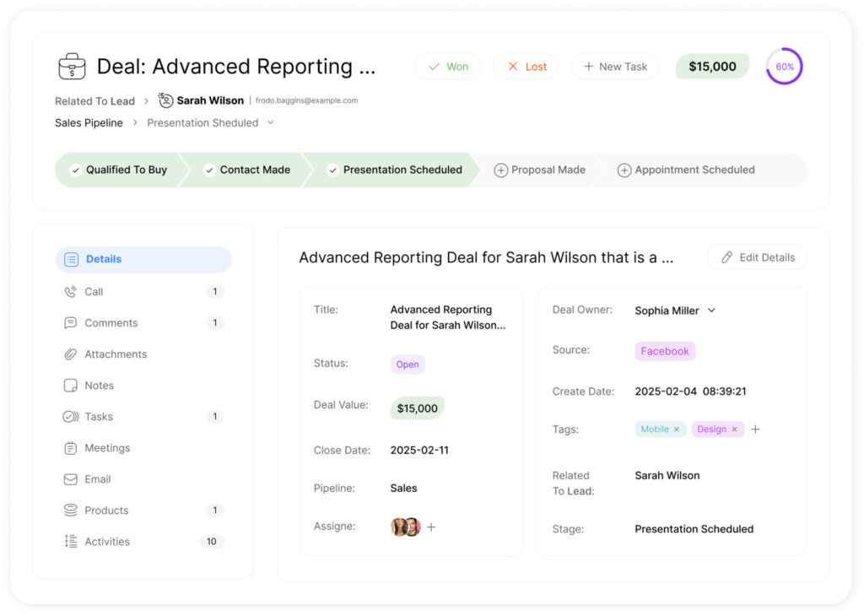Open the Comments section
This screenshot has height=616, width=864.
click(x=111, y=323)
